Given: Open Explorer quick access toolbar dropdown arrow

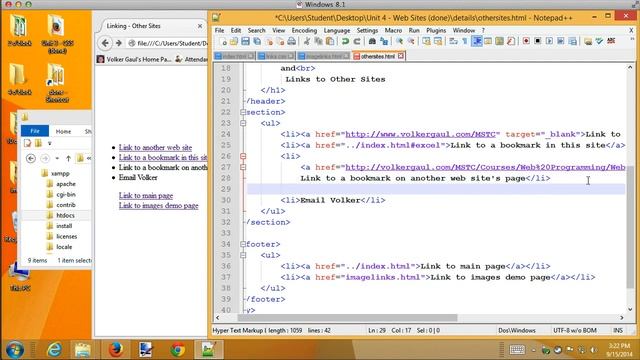Looking at the screenshot, I should [x=49, y=143].
